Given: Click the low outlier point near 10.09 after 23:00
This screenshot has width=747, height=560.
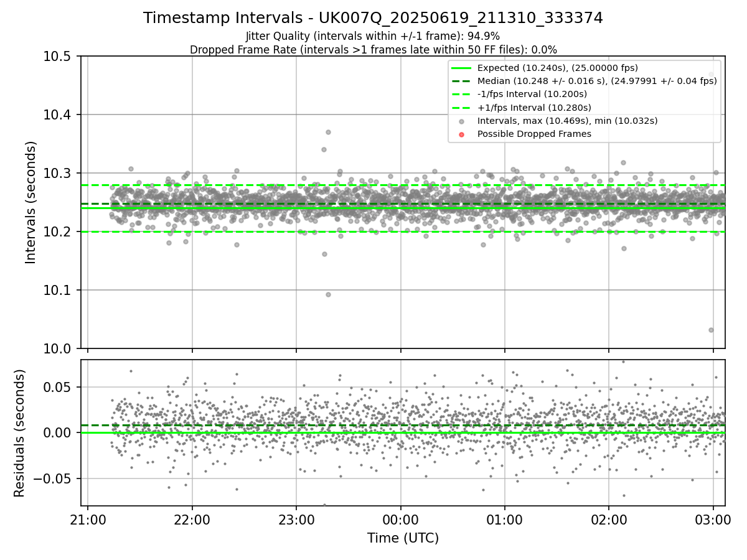Looking at the screenshot, I should 328,294.
